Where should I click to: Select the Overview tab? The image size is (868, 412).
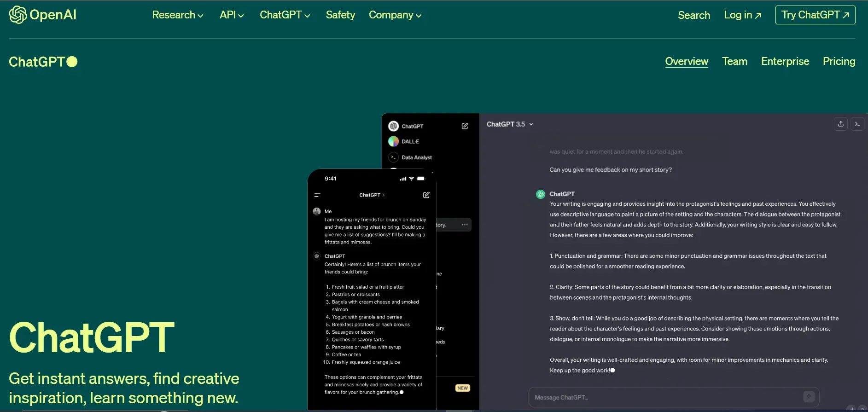point(687,61)
